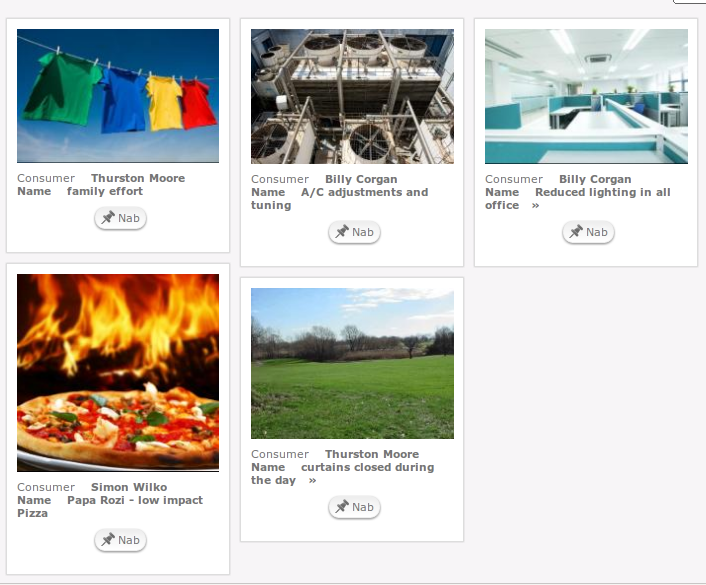Viewport: 706px width, 585px height.
Task: Select the A/C adjustments and tuning title
Action: pyautogui.click(x=339, y=199)
